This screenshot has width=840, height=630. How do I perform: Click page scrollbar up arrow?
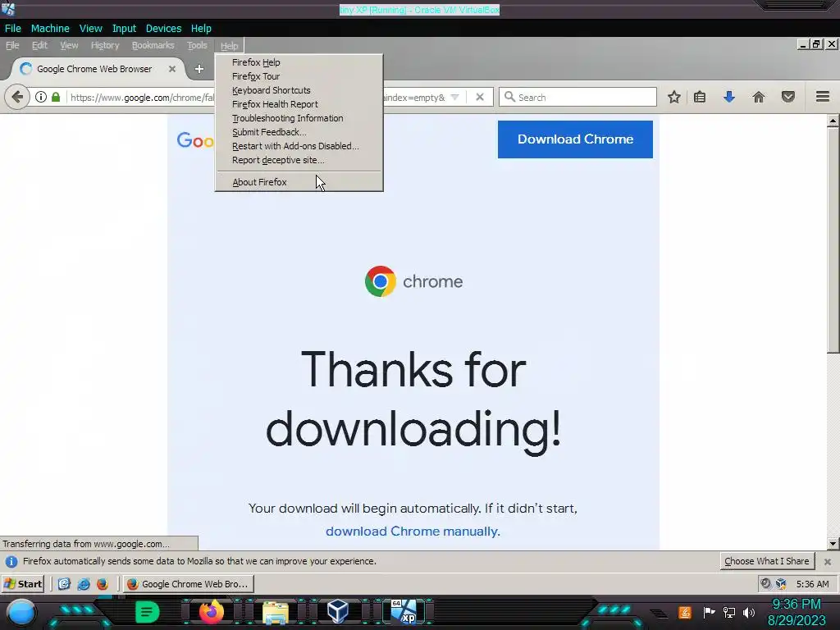(x=833, y=121)
